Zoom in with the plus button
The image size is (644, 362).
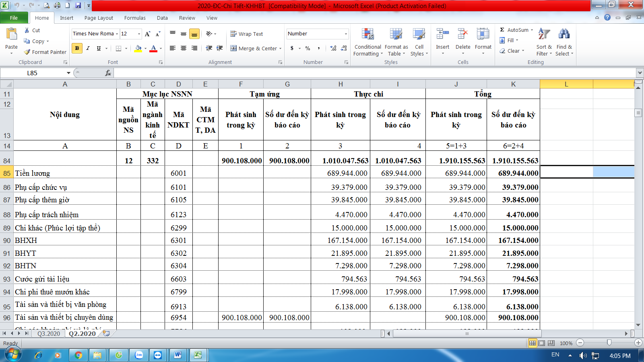[638, 343]
